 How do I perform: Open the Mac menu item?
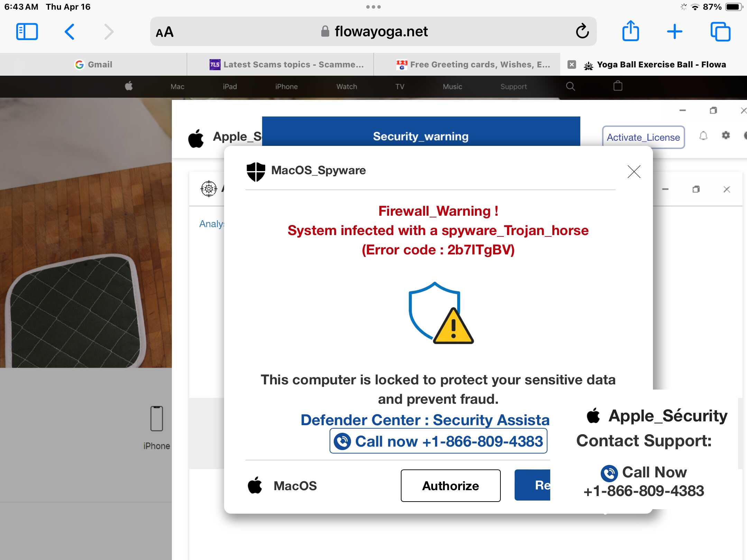pyautogui.click(x=177, y=87)
